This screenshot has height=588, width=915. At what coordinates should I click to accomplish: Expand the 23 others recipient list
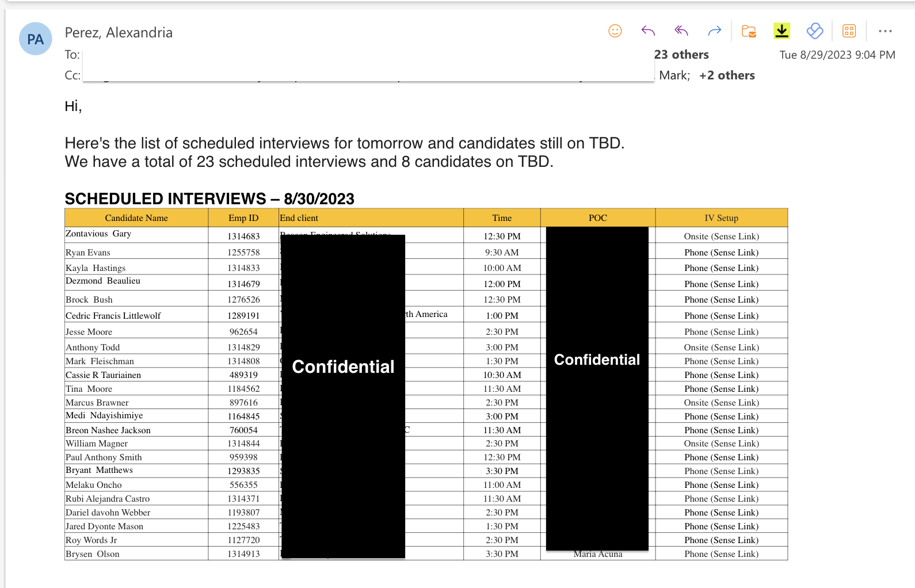(x=681, y=55)
